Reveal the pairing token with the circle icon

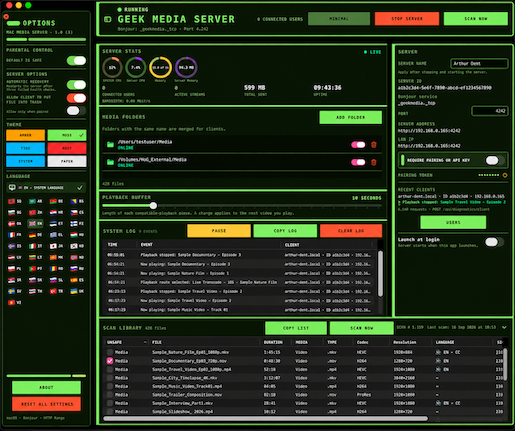pos(505,175)
